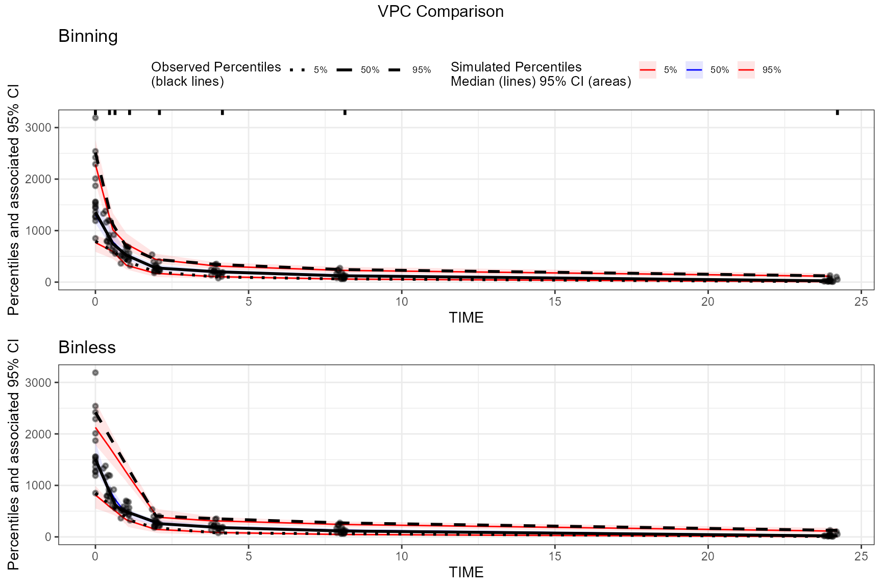Viewport: 882px width, 588px height.
Task: Click the rug tick mark near hour 24 on top plot
Action: point(838,112)
